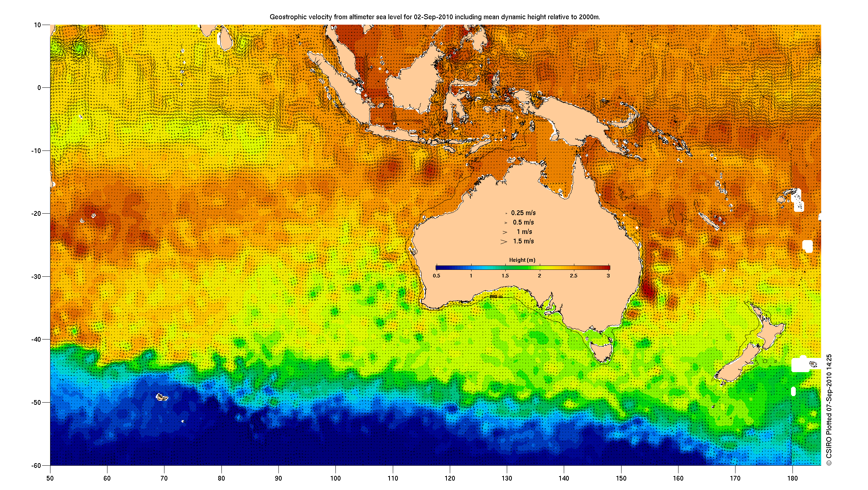The width and height of the screenshot is (868, 490).
Task: Click the colorbar tick label 3
Action: pos(608,276)
